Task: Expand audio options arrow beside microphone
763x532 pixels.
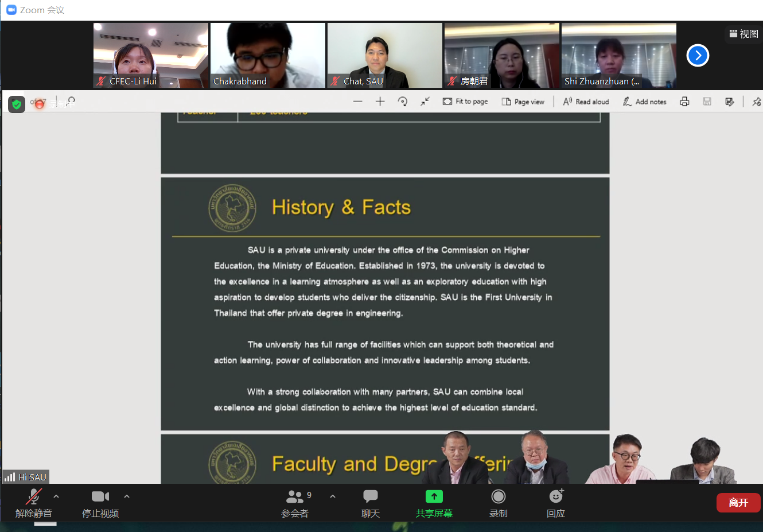Action: 56,496
